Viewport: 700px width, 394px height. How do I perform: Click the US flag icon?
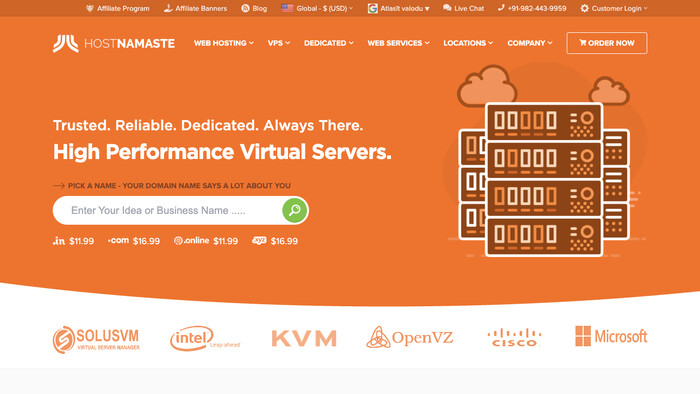pyautogui.click(x=287, y=8)
